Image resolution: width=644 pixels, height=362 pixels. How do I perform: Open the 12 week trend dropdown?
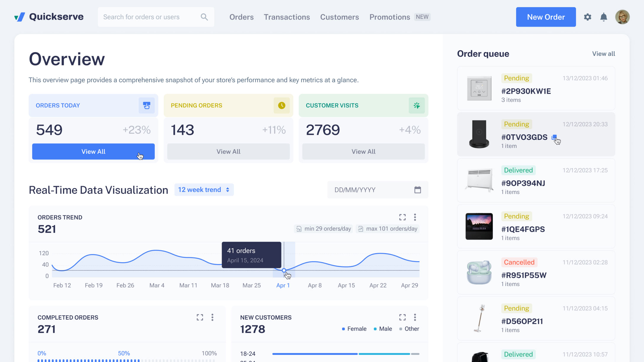pos(204,190)
